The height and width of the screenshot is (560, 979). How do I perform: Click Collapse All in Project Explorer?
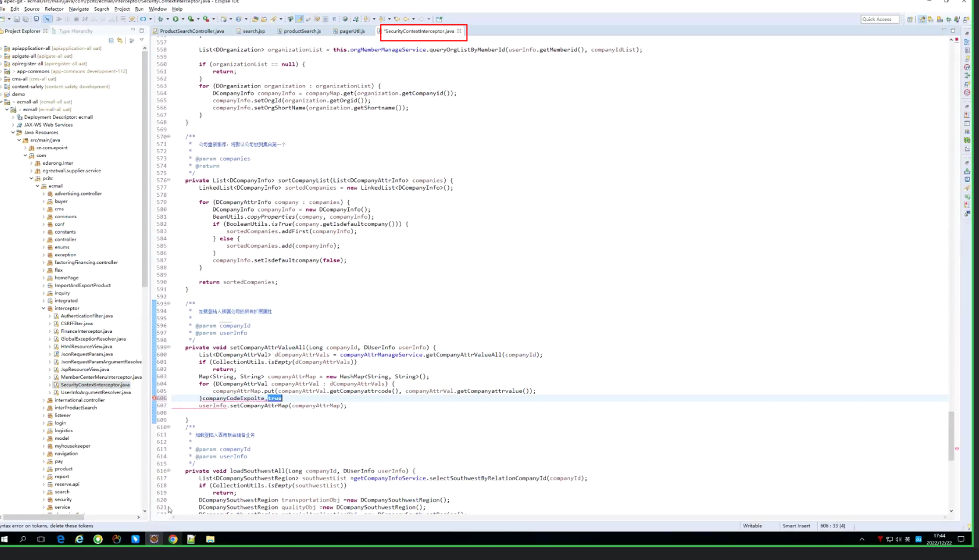111,40
